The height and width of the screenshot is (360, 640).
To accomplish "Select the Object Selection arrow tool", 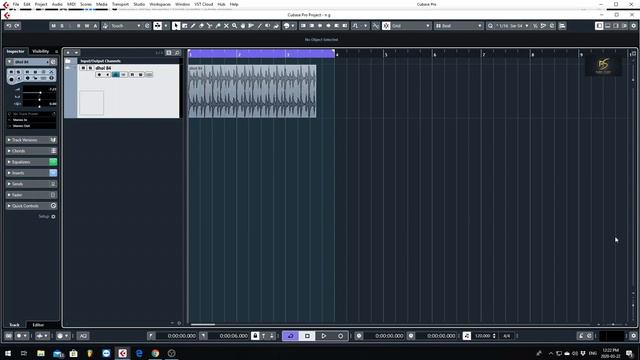I will (176, 26).
